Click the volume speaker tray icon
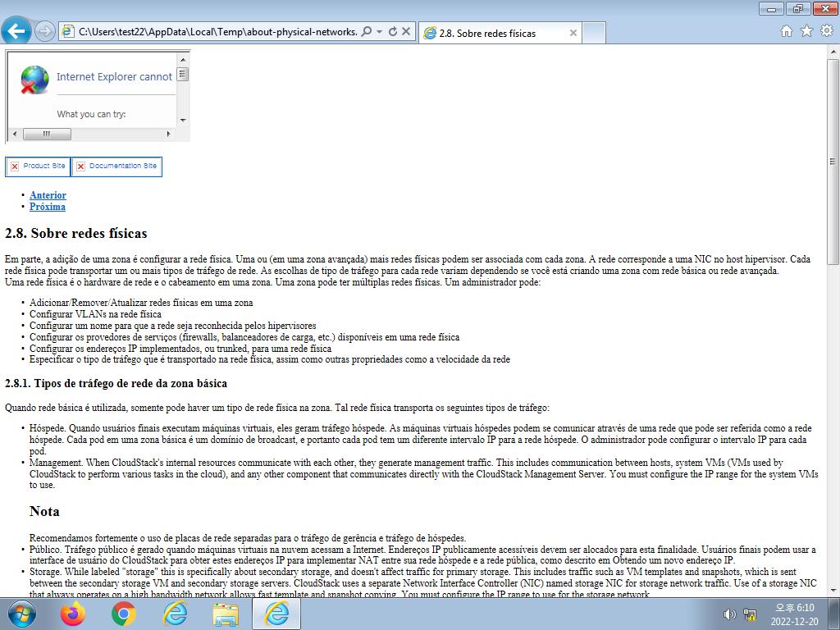This screenshot has width=840, height=630. click(729, 614)
